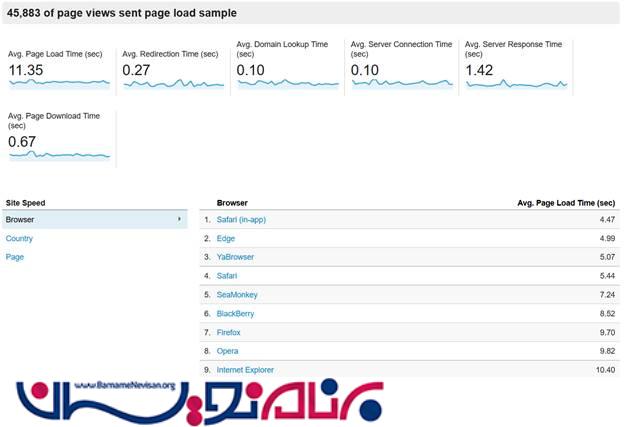Click the Safari link in row 4

[227, 276]
